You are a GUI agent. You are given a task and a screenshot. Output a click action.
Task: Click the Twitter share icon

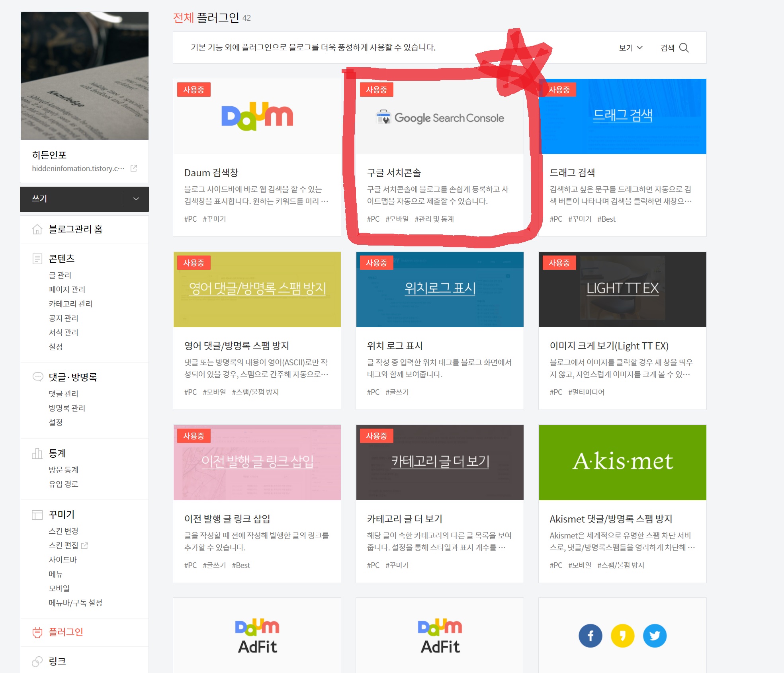[x=655, y=636]
